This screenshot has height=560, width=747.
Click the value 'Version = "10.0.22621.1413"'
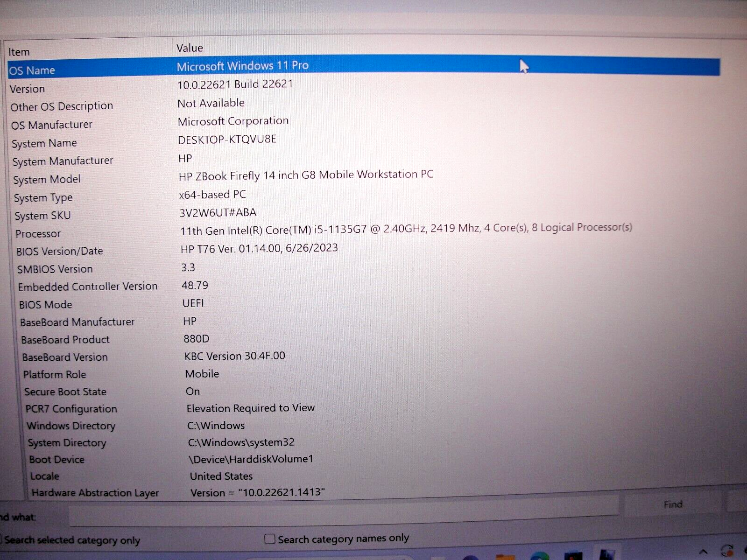click(x=258, y=493)
